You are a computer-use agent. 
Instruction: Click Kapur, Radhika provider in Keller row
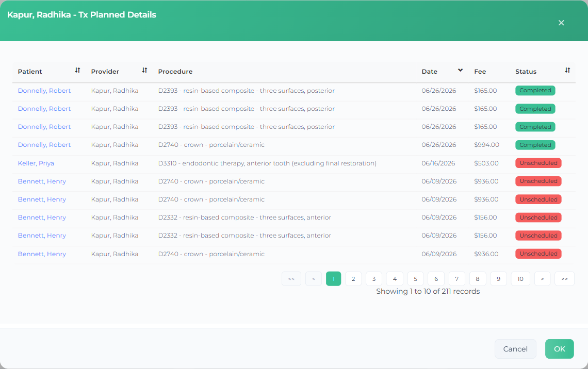[x=115, y=163]
